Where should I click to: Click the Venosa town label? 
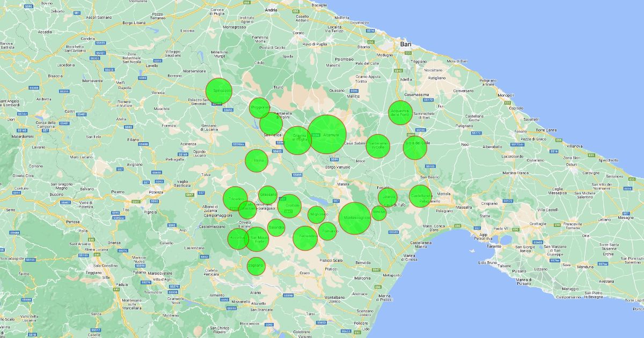click(158, 92)
